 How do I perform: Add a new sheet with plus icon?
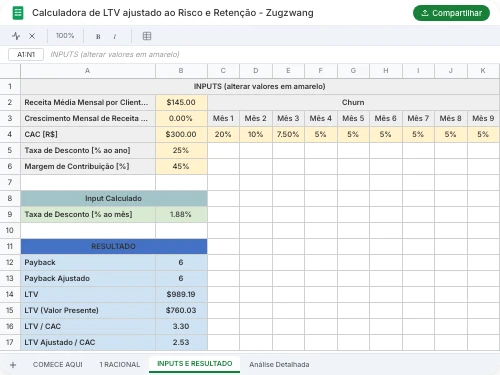click(x=13, y=365)
